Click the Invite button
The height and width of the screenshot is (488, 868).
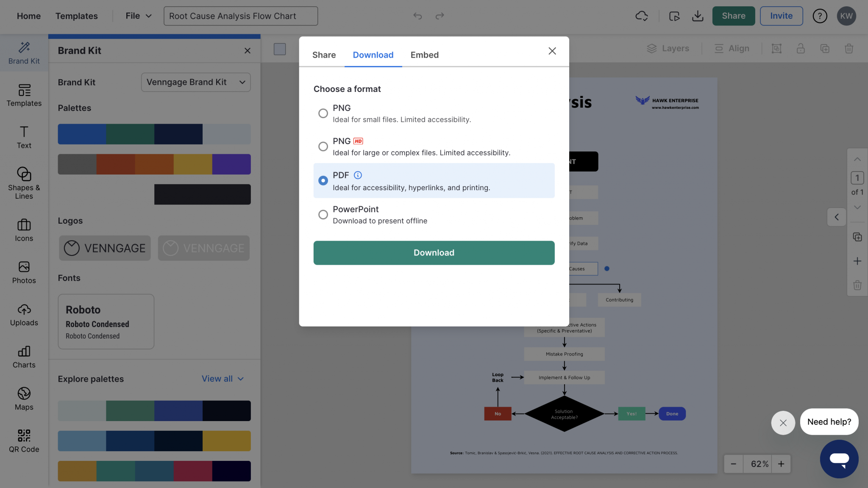pos(781,16)
